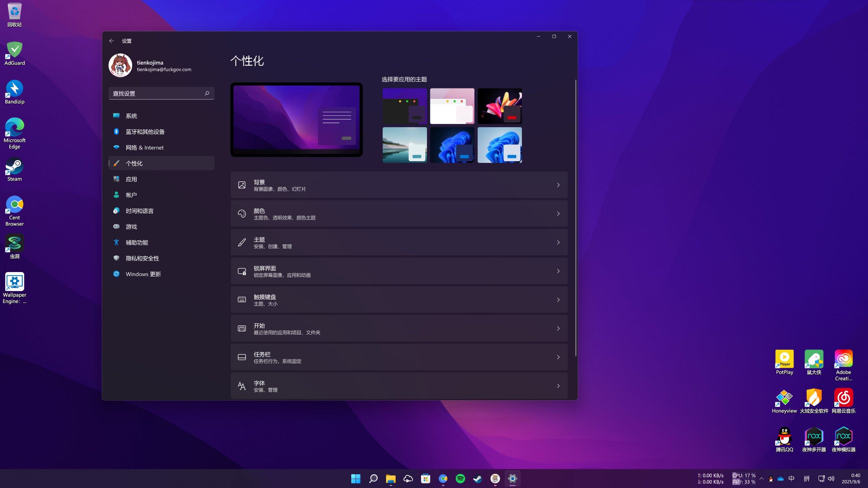Open 颜色 color settings
The height and width of the screenshot is (488, 868).
click(x=399, y=214)
